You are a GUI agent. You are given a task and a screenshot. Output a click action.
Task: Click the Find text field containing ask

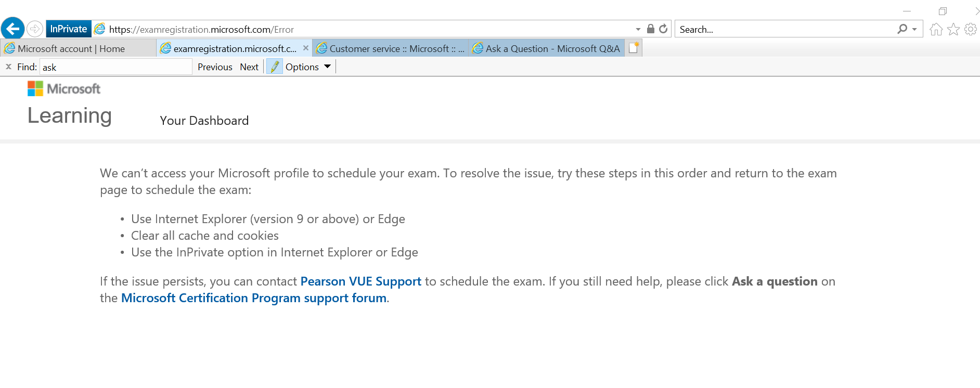click(116, 67)
